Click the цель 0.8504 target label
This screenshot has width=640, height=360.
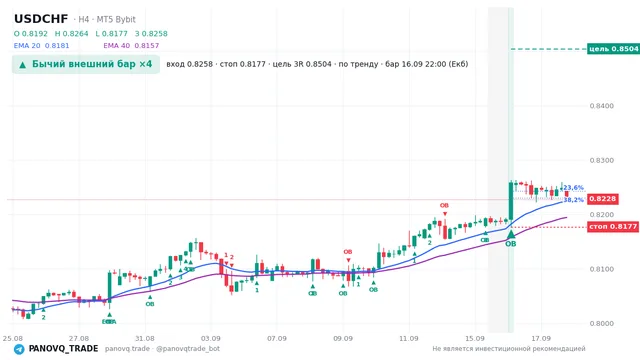click(x=613, y=49)
